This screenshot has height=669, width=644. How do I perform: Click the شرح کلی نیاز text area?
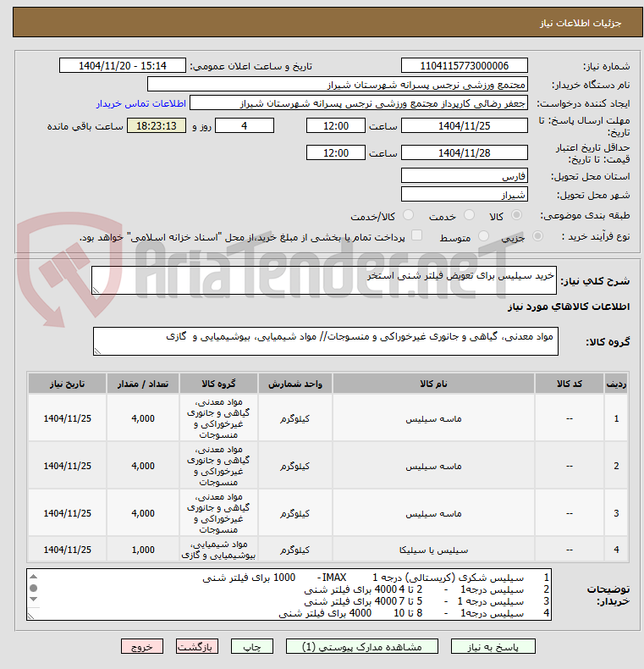(x=324, y=280)
